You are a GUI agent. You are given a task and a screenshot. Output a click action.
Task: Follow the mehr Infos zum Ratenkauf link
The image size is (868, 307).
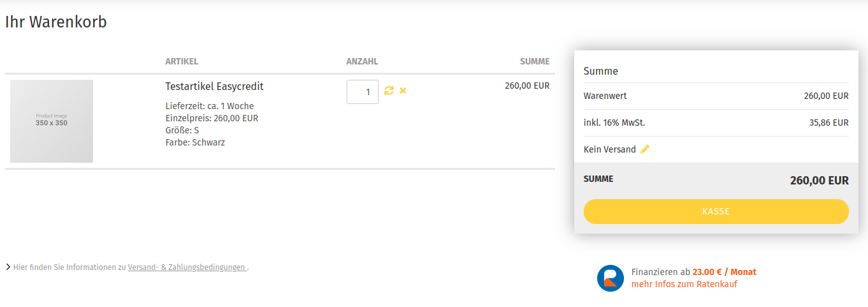pyautogui.click(x=684, y=284)
